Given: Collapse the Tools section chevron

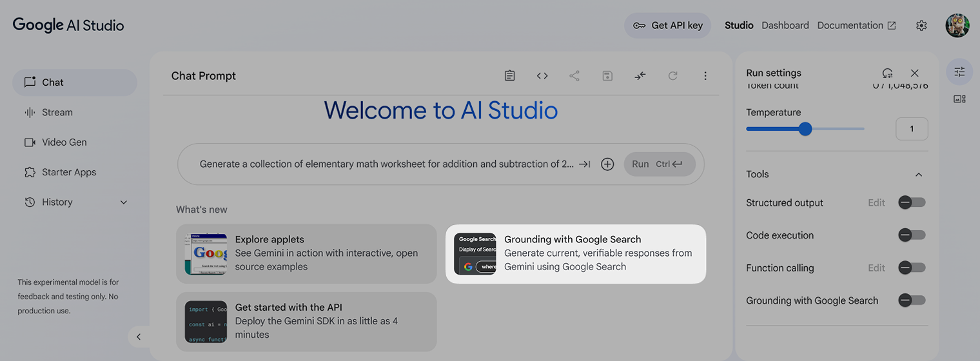Looking at the screenshot, I should click(x=919, y=174).
